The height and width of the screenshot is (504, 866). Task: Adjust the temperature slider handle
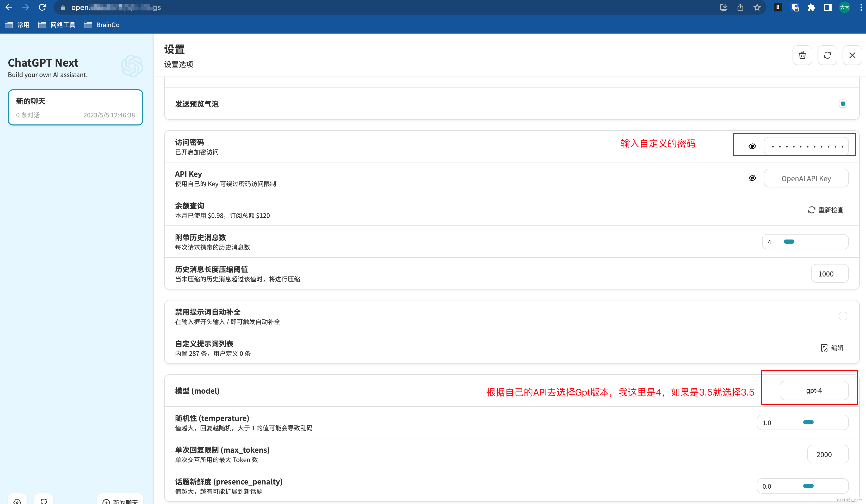click(x=808, y=422)
